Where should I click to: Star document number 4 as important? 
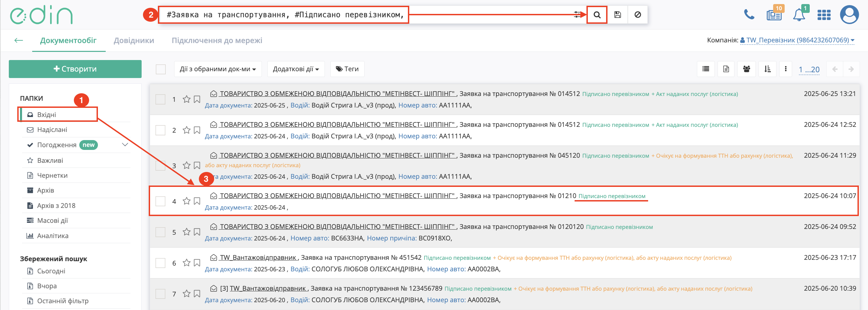click(186, 201)
